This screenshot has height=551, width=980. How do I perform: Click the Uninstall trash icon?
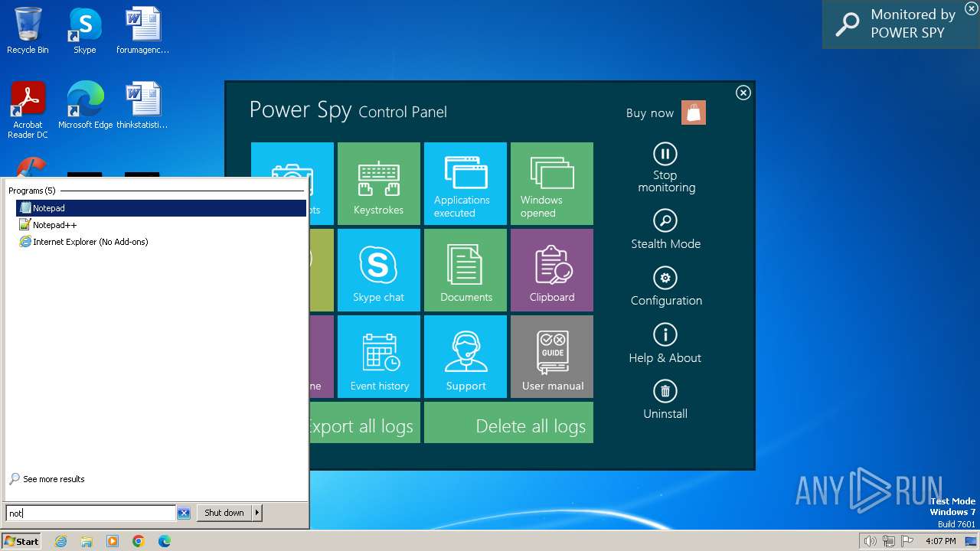pos(665,391)
